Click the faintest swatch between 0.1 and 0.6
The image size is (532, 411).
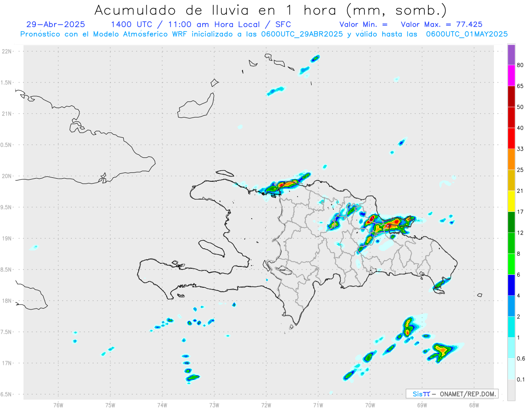coord(511,368)
